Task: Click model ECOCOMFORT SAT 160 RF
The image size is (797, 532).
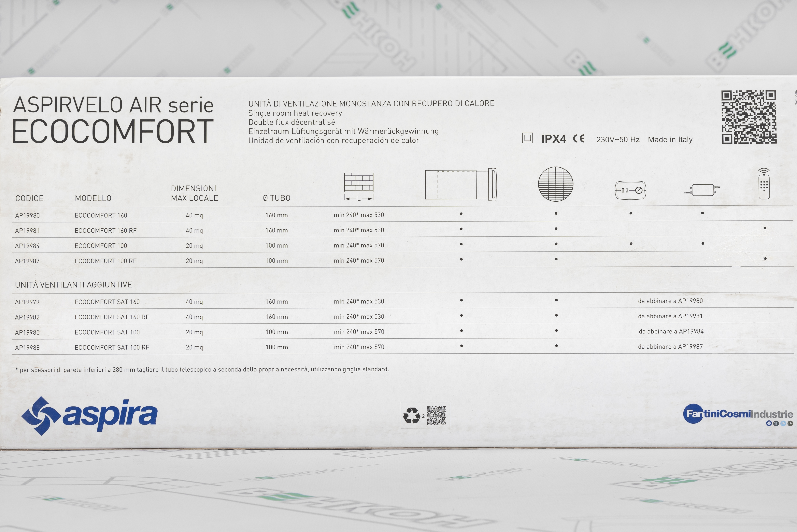Action: pyautogui.click(x=112, y=317)
